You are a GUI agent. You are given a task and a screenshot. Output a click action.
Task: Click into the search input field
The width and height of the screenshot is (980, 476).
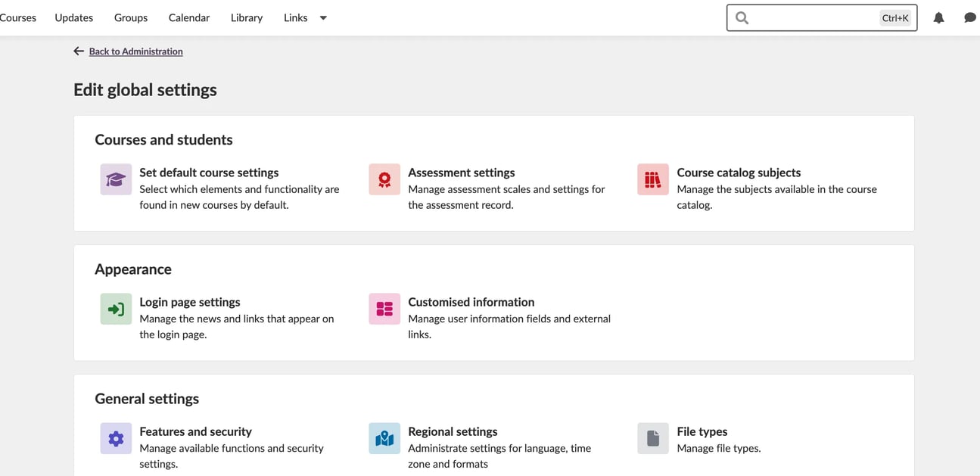pos(814,18)
